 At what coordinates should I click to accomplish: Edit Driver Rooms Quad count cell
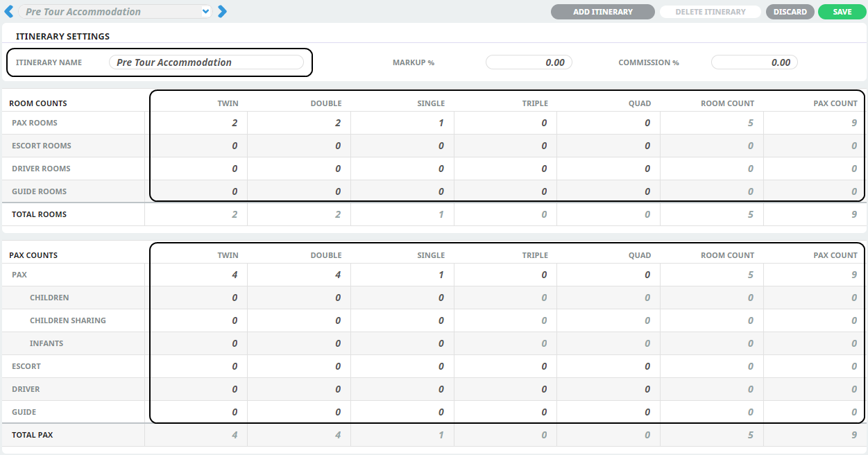[609, 169]
